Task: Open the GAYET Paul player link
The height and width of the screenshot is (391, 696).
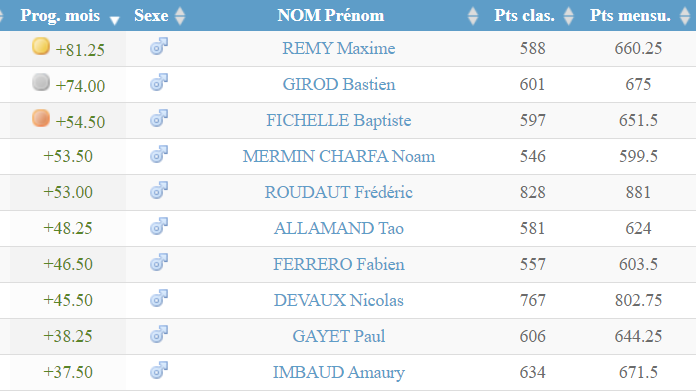Action: [339, 336]
